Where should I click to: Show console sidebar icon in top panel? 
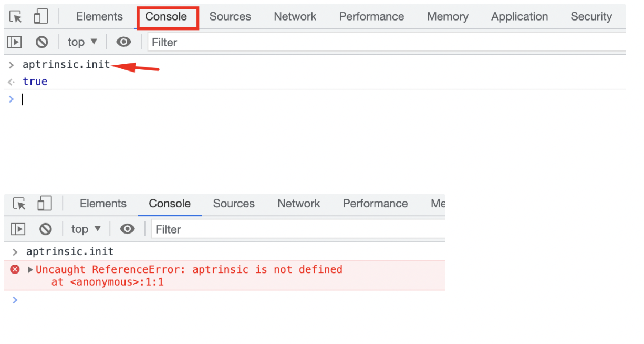point(15,42)
